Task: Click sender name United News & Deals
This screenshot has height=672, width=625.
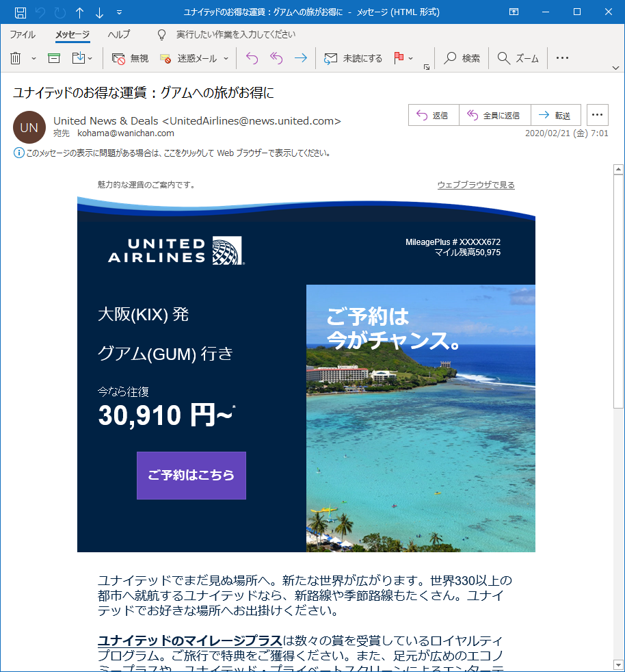Action: (106, 121)
